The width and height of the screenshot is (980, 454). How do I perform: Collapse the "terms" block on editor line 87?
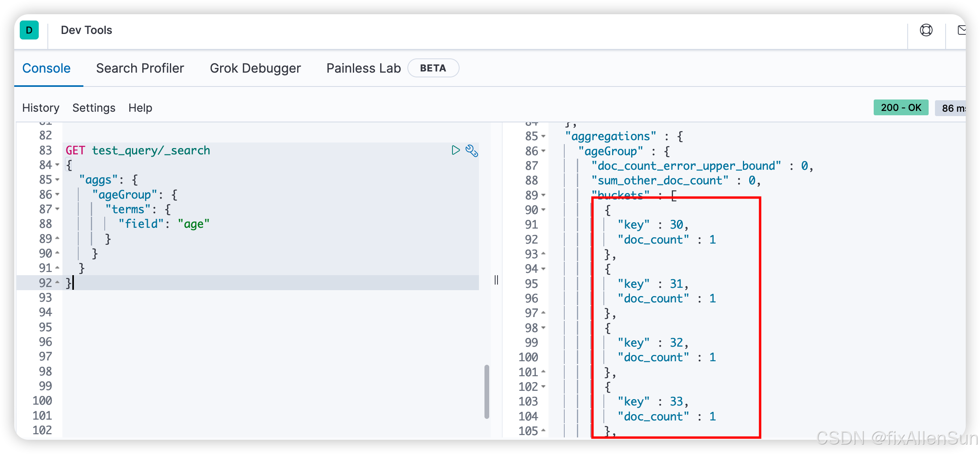coord(58,209)
